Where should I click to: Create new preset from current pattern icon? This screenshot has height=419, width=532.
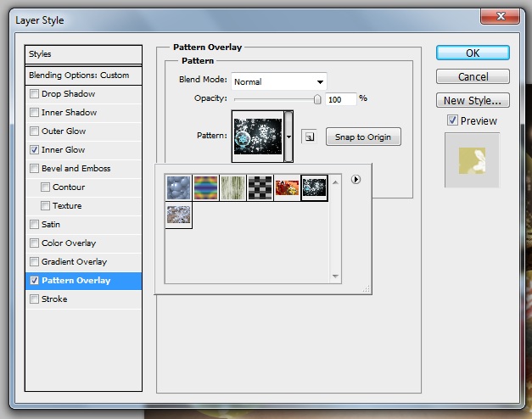[x=309, y=137]
